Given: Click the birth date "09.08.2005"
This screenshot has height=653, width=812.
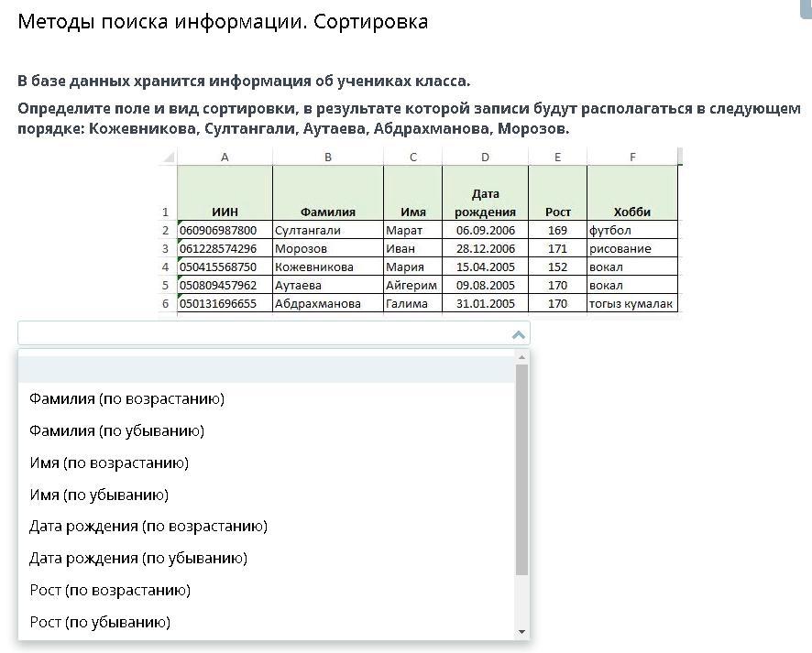Looking at the screenshot, I should tap(485, 285).
